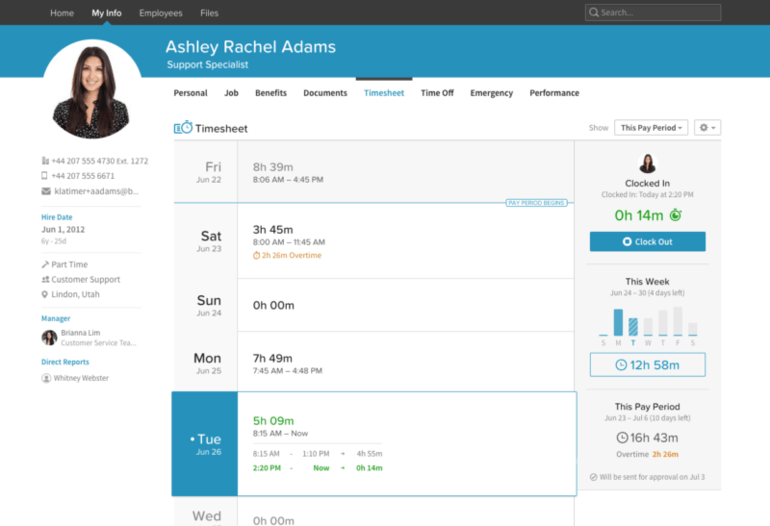770x526 pixels.
Task: Select the Mon Jun 25 timesheet row
Action: pos(374,362)
